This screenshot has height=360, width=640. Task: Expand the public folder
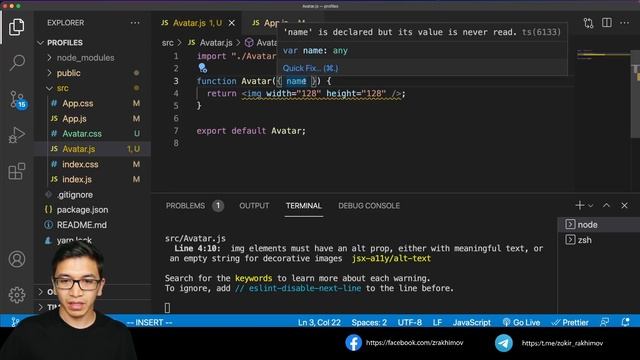pos(92,73)
